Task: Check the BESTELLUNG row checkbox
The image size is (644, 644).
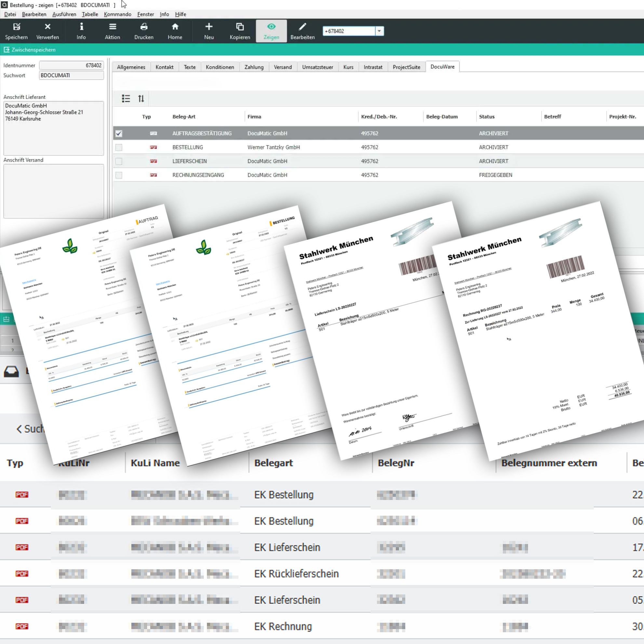Action: pyautogui.click(x=119, y=147)
